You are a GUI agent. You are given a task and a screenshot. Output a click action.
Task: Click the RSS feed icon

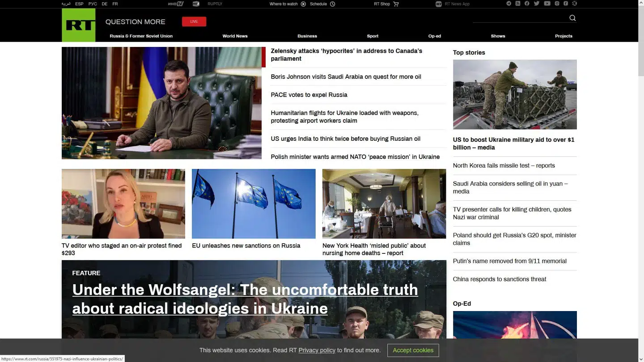pyautogui.click(x=518, y=4)
